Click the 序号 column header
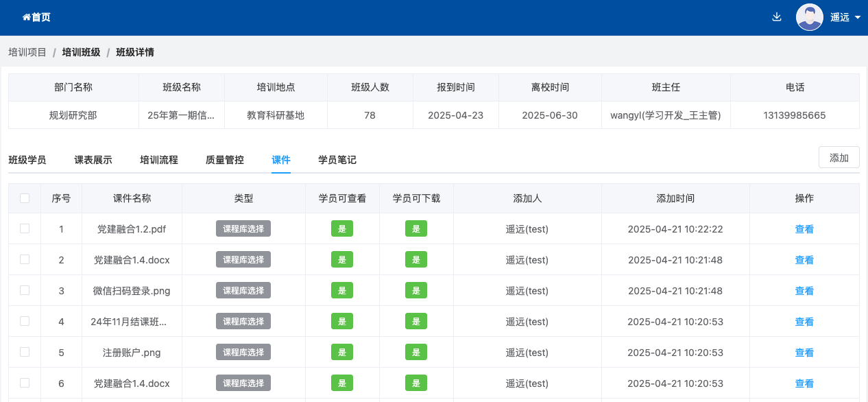Image resolution: width=868 pixels, height=402 pixels. (61, 198)
